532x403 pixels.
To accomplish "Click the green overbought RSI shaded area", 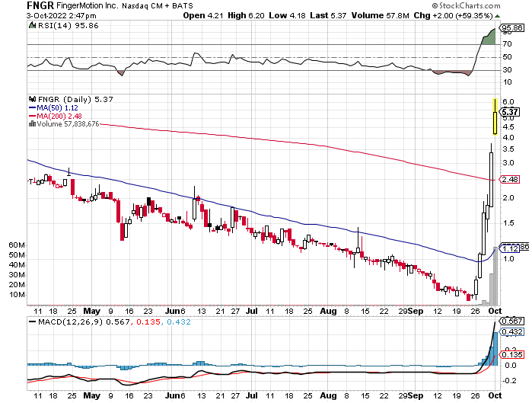I will pos(489,38).
